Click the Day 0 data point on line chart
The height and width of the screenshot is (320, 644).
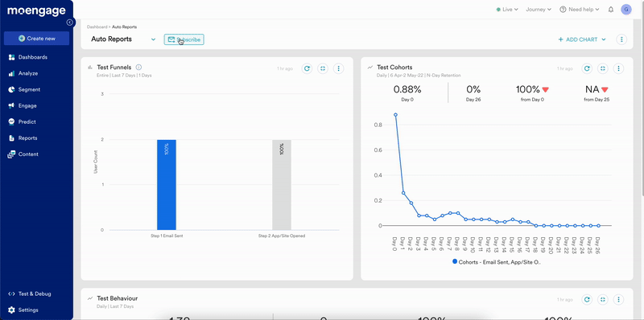point(395,115)
